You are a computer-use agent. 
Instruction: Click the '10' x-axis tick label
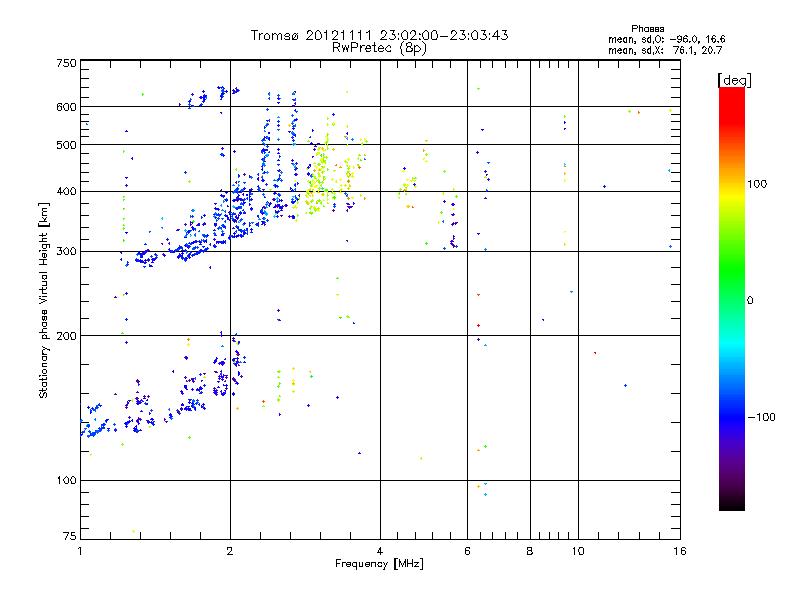coord(578,551)
